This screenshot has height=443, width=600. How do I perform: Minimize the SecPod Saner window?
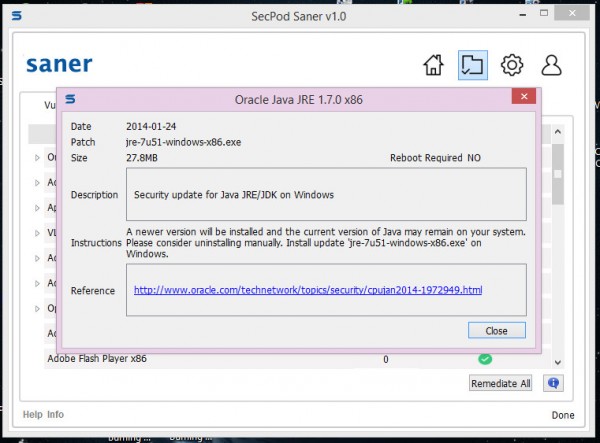click(x=523, y=14)
